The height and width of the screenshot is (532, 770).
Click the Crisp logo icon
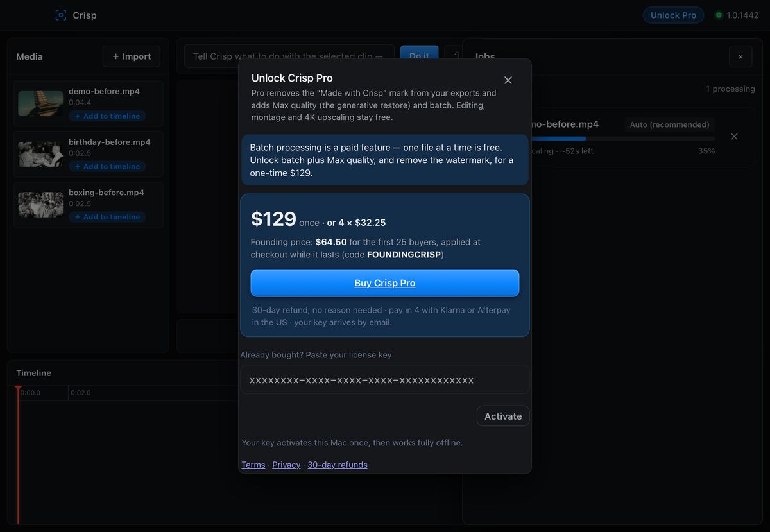point(61,15)
